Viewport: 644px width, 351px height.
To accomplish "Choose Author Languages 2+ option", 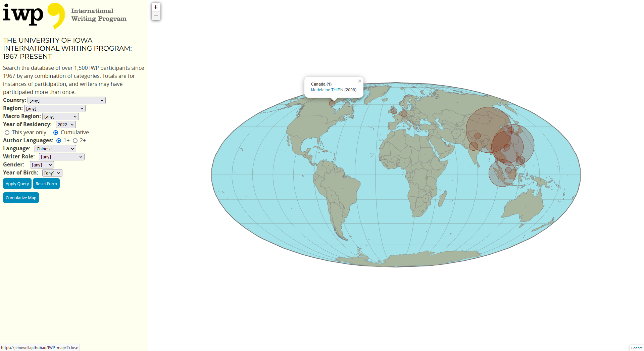I will tap(75, 141).
